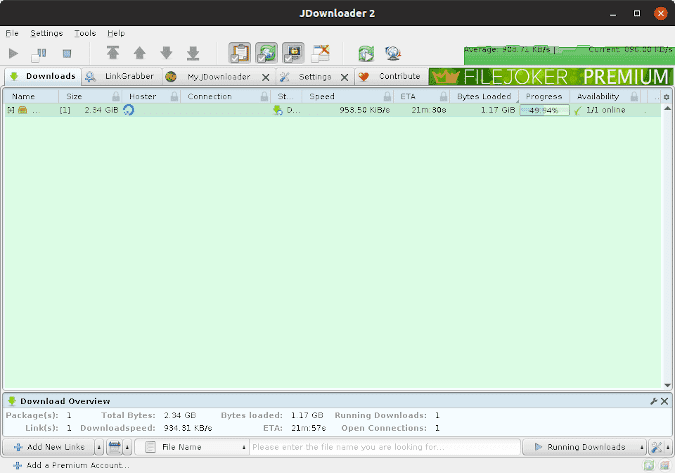Image resolution: width=675 pixels, height=473 pixels.
Task: Toggle clipboard observer button
Action: pos(239,53)
